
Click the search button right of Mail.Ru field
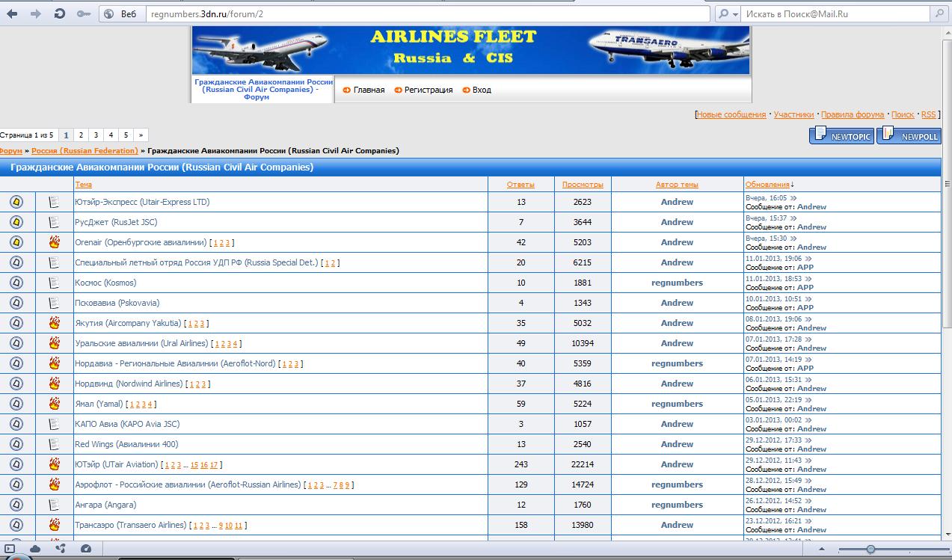click(939, 13)
